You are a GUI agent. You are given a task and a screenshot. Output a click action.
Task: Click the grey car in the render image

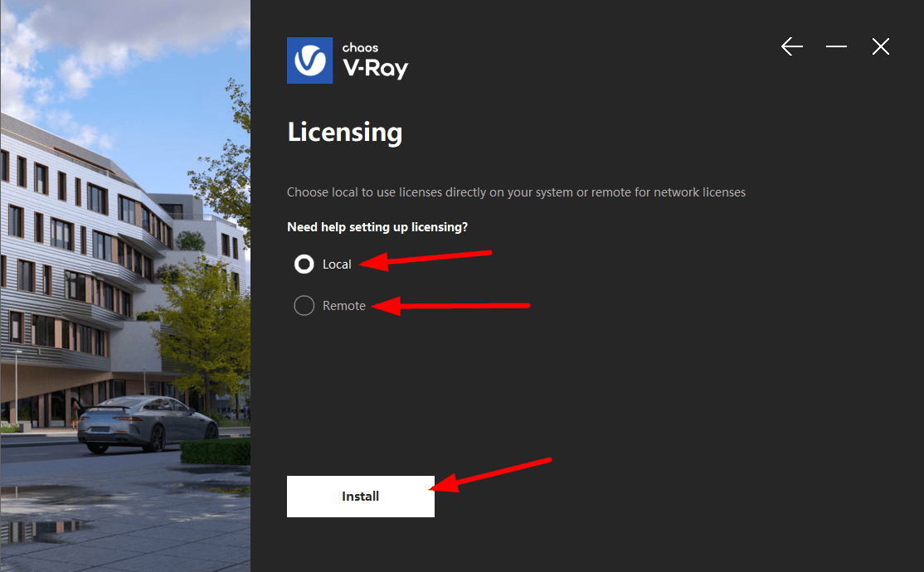coord(148,423)
